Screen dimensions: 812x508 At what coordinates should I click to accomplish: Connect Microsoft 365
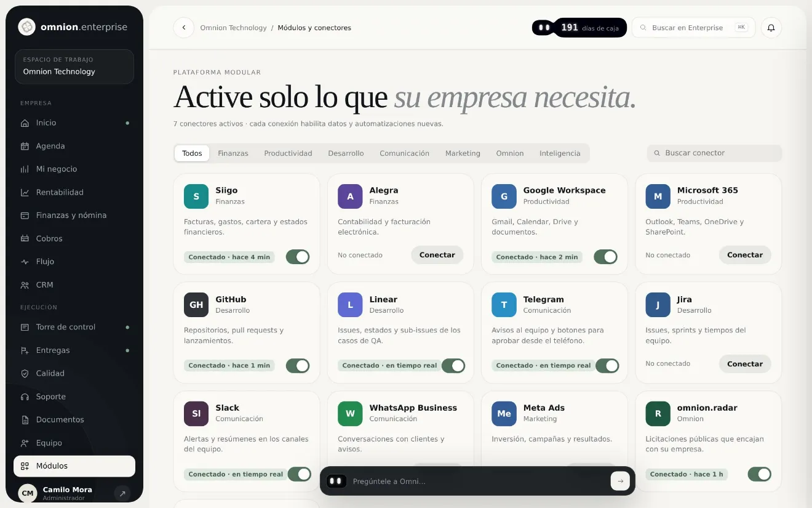pos(745,255)
